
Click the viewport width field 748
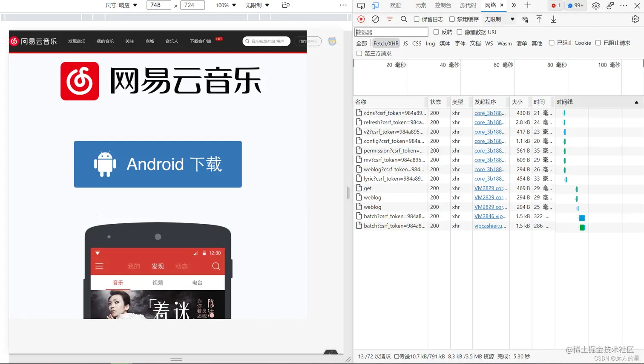click(x=158, y=5)
